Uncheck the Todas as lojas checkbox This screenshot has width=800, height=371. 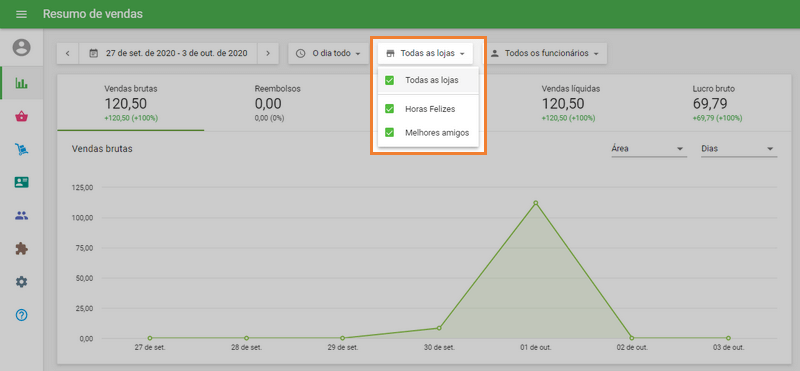click(389, 80)
